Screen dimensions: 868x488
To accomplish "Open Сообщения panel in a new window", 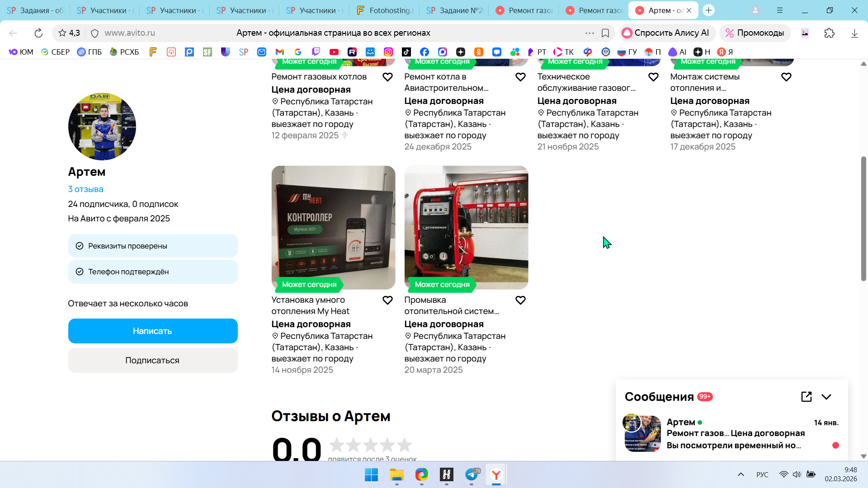I will [x=806, y=397].
